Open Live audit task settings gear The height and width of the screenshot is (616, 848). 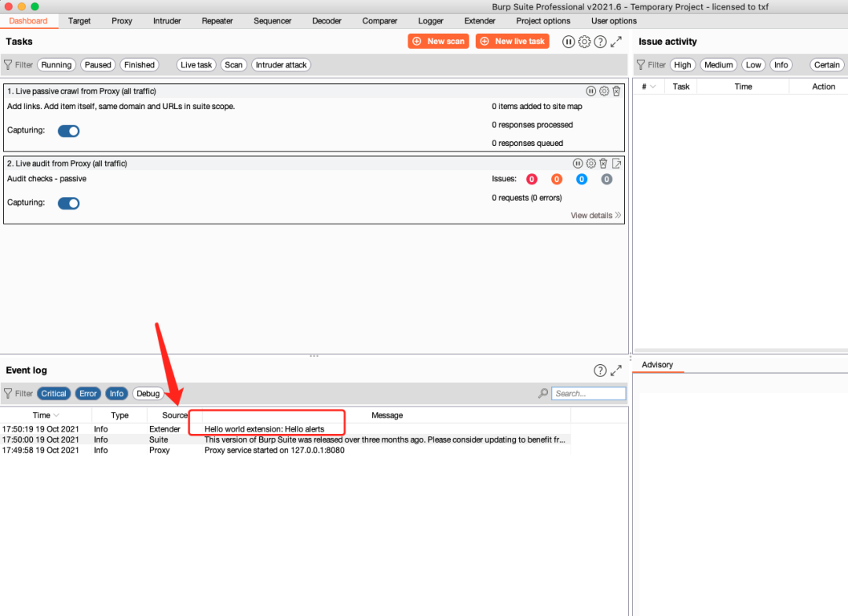coord(590,164)
